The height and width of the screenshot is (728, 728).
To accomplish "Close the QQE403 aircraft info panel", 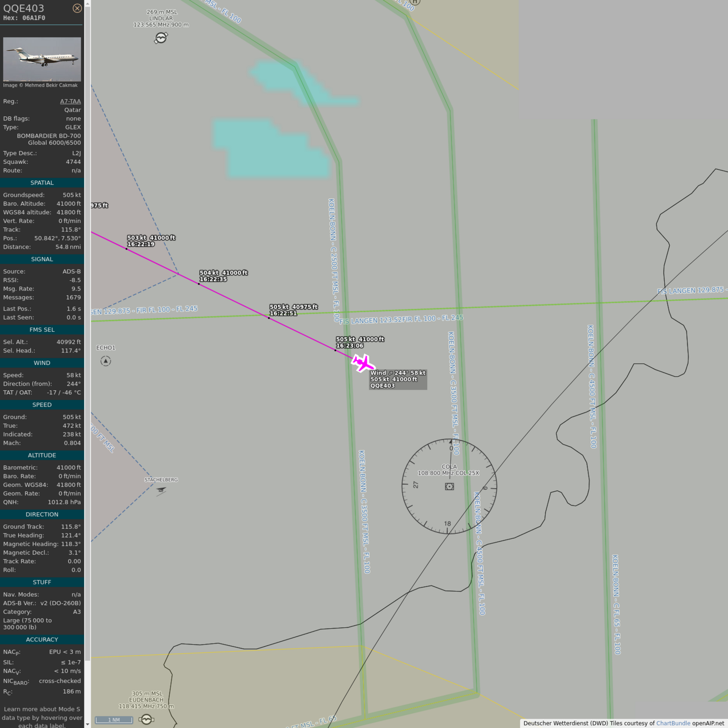I will click(x=77, y=8).
